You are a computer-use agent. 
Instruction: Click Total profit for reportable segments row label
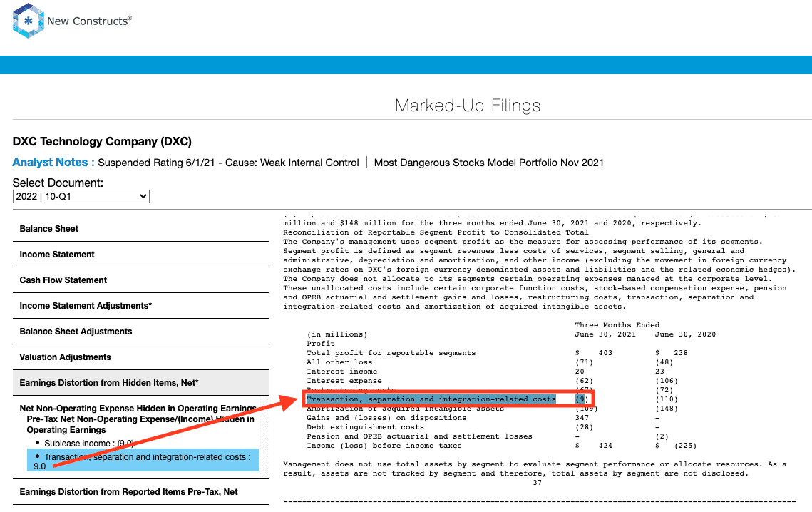tap(391, 353)
